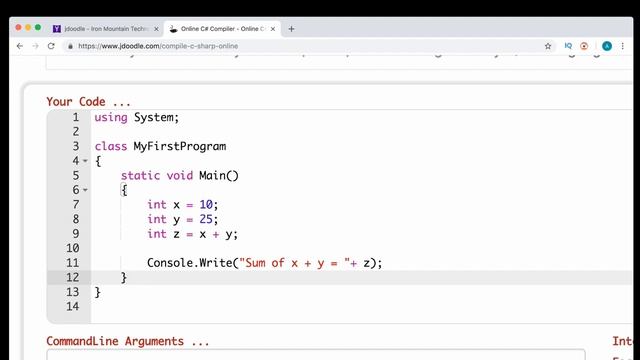Screen dimensions: 640x360
Task: Open the IQ browser extension
Action: 568,46
